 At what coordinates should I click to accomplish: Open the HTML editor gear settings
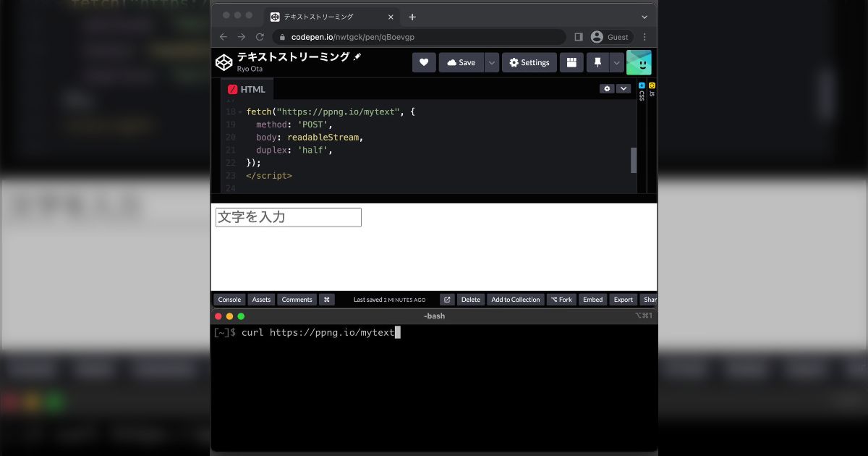(607, 89)
